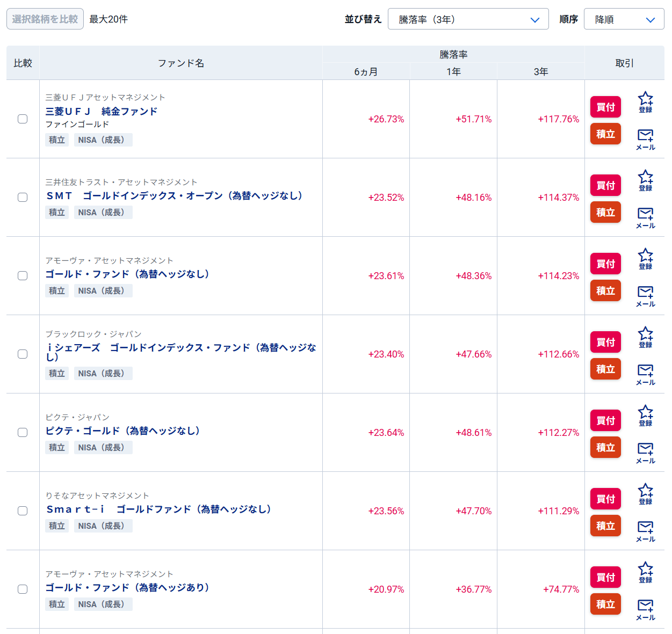This screenshot has width=672, height=634.
Task: Click +51.71% one-year return value
Action: click(474, 119)
